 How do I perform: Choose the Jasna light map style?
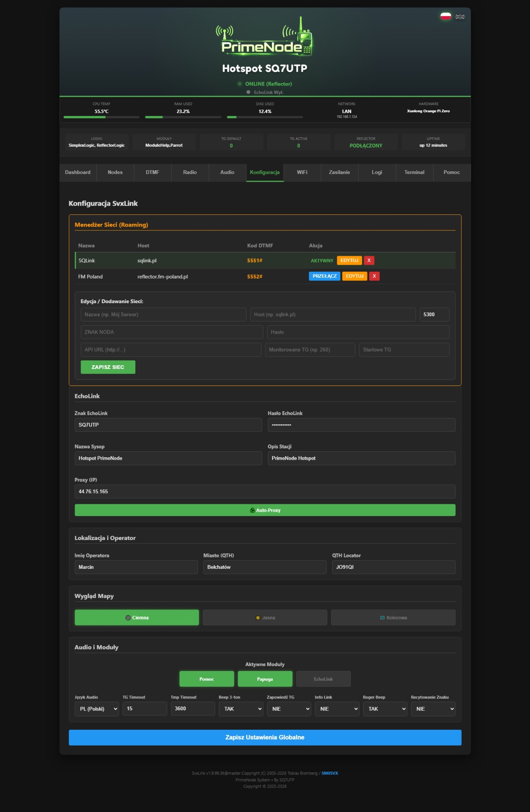click(x=265, y=617)
